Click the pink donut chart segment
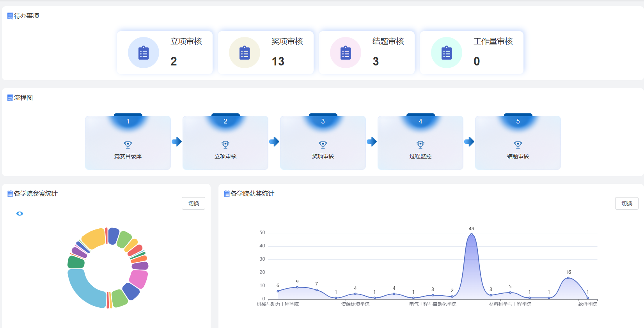Screen dimensions: 644x328 click(x=139, y=279)
